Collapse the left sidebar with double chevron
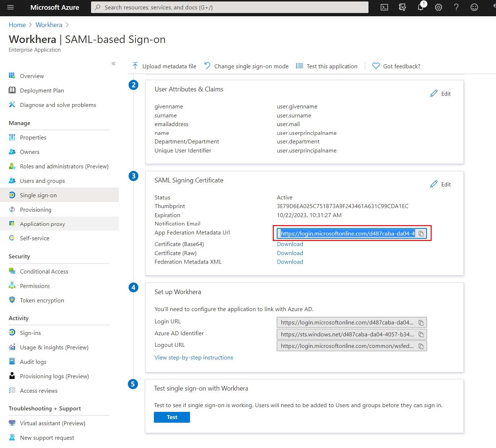 (x=113, y=64)
